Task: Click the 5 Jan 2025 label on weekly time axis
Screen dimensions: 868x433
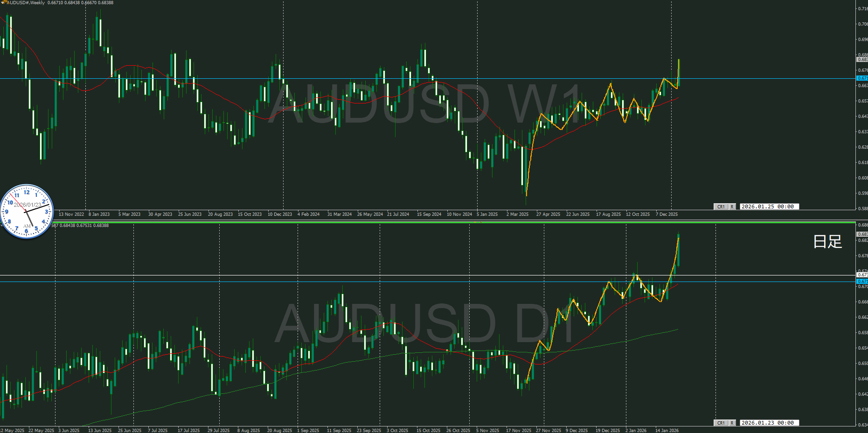Action: (487, 214)
